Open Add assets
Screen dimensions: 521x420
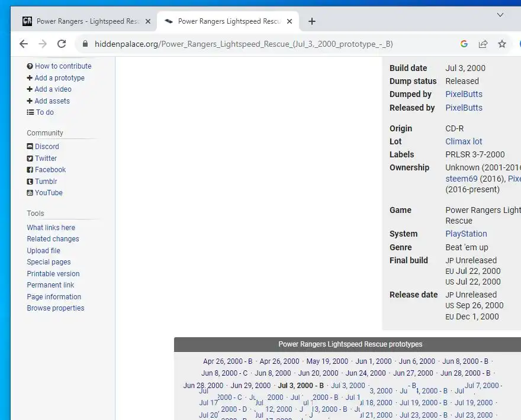click(52, 101)
